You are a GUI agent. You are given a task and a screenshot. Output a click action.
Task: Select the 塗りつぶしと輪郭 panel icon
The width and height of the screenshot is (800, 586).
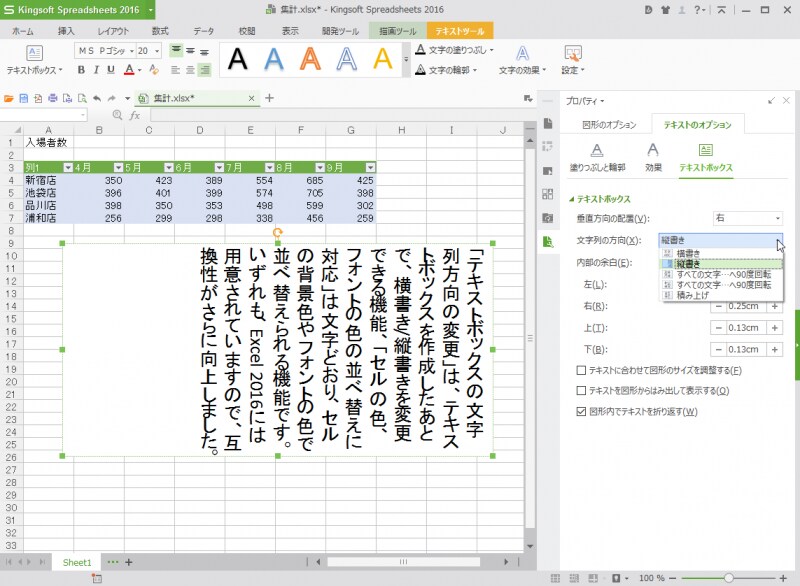point(595,159)
